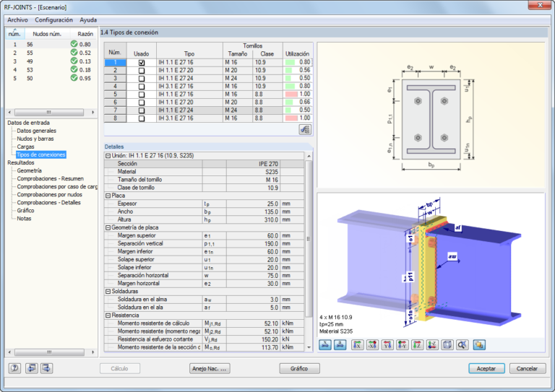Select Nudos y barras in navigator
Viewport: 555px width, 392px height.
(x=35, y=139)
